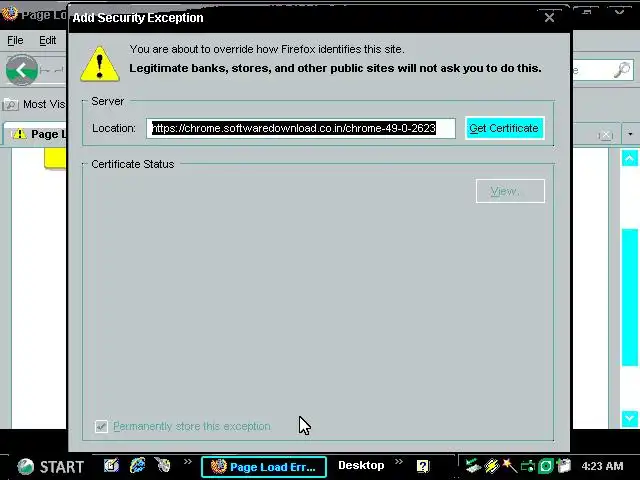Close the tab with the X button in Firefox
This screenshot has width=640, height=480.
(606, 135)
